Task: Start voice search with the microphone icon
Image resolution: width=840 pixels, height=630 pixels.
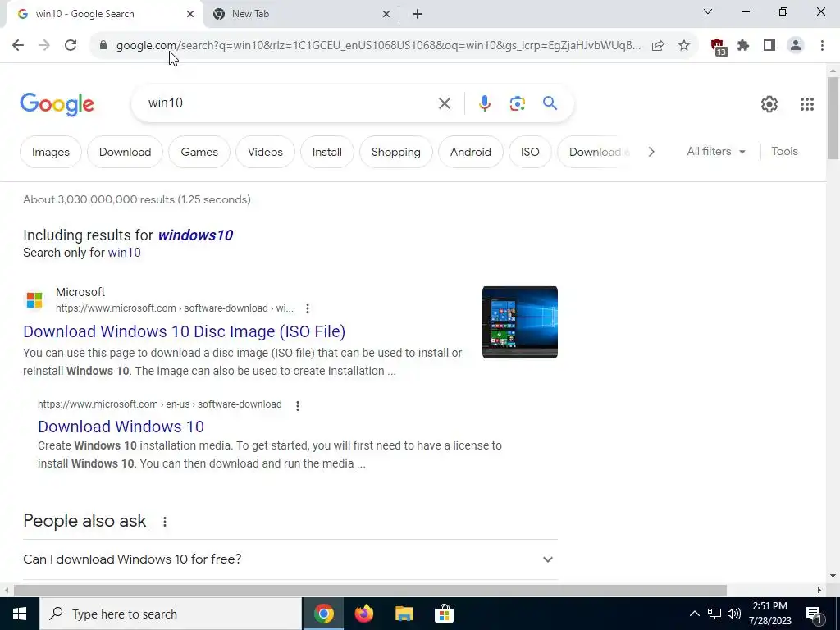Action: click(x=485, y=103)
